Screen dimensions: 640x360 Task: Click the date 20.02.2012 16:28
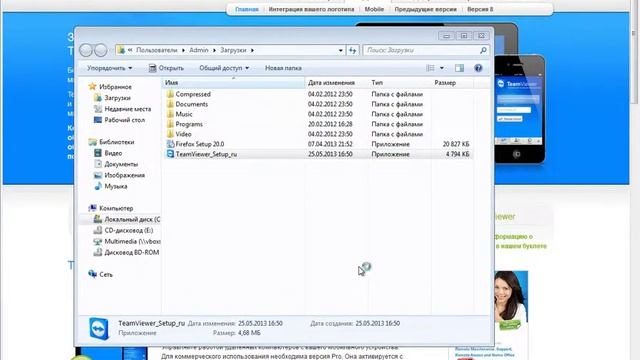[330, 124]
